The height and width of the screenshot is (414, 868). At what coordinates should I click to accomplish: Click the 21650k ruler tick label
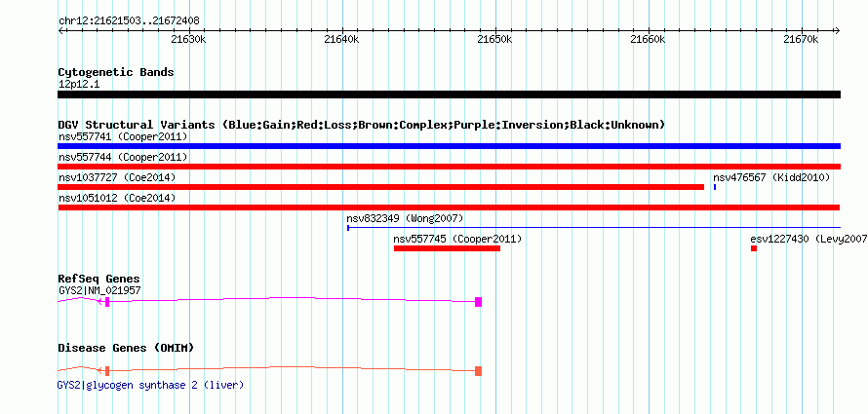tap(495, 40)
